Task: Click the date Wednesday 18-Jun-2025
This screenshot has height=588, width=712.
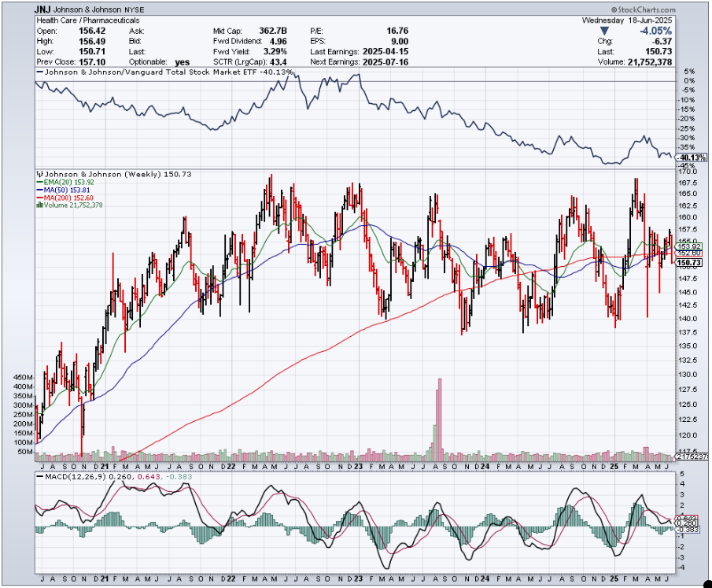Action: (626, 20)
